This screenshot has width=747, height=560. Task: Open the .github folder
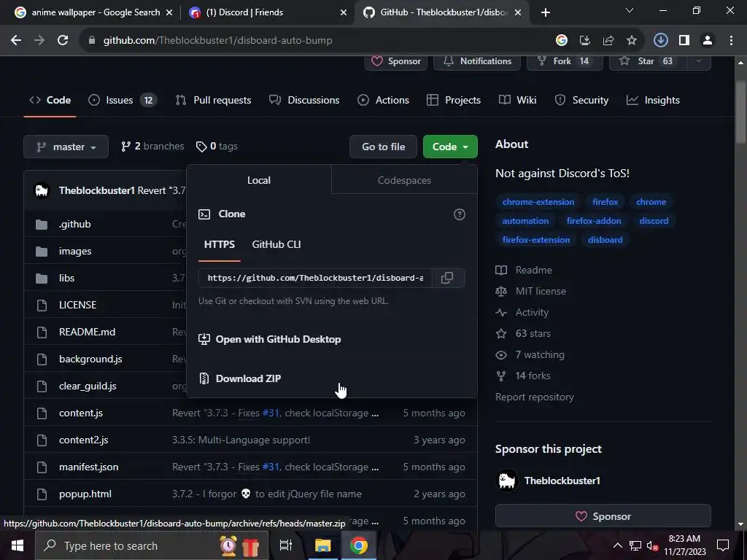[x=75, y=224]
